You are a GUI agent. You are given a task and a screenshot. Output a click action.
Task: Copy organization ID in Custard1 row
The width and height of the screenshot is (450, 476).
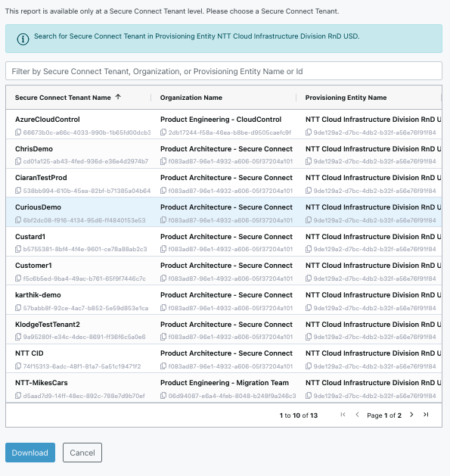click(x=163, y=249)
